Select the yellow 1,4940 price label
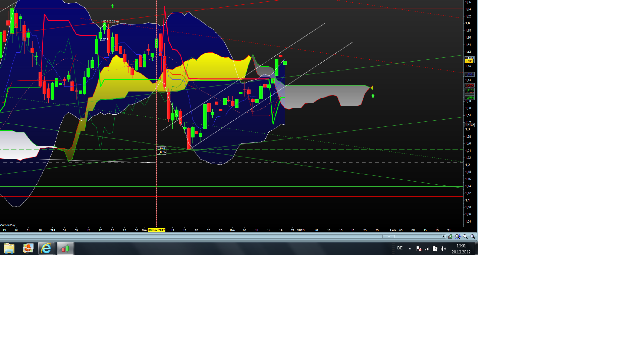The image size is (644, 362). coord(469,61)
